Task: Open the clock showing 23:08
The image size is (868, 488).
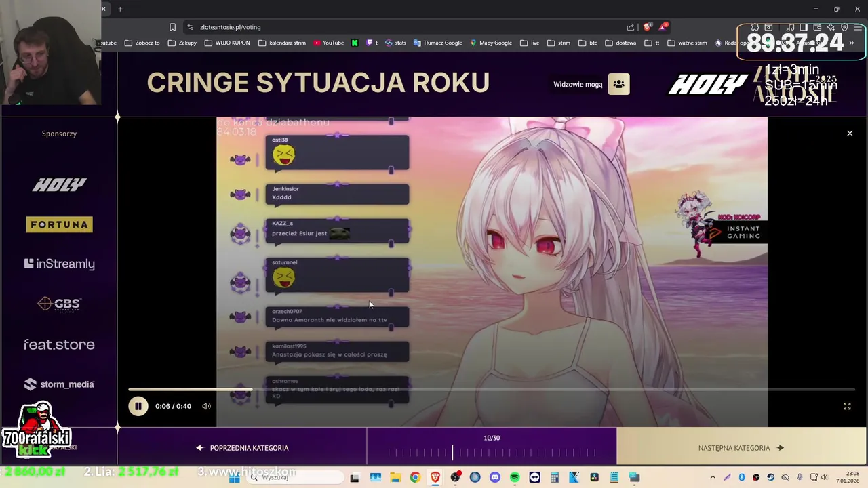Action: pyautogui.click(x=848, y=477)
